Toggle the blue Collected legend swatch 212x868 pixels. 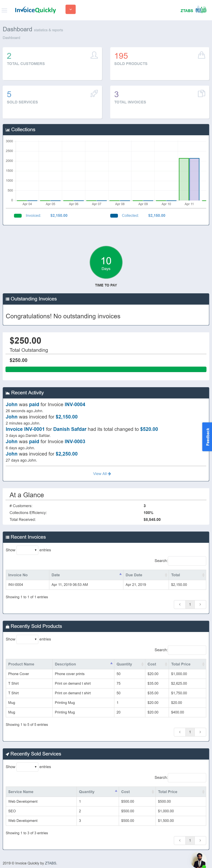(x=114, y=216)
